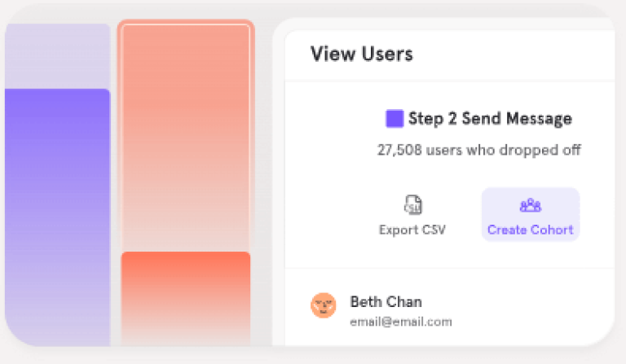Click the Create Cohort people icon
Viewport: 626px width, 364px height.
pos(530,205)
